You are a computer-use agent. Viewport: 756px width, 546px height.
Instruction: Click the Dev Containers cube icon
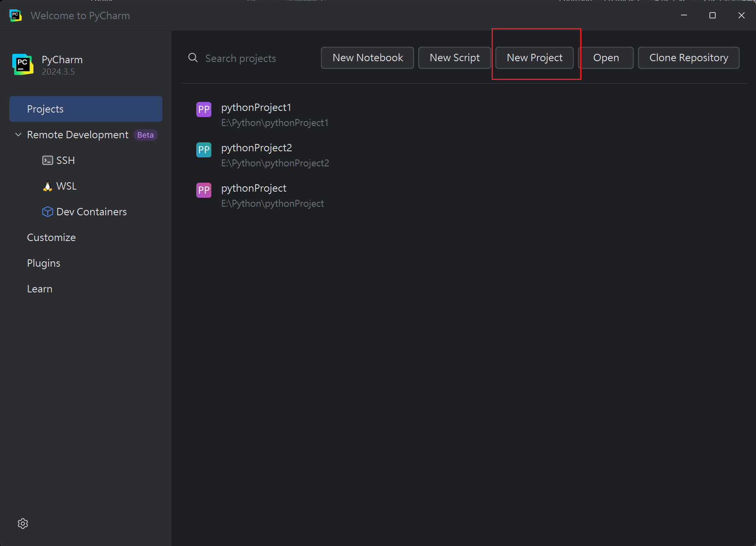tap(48, 212)
